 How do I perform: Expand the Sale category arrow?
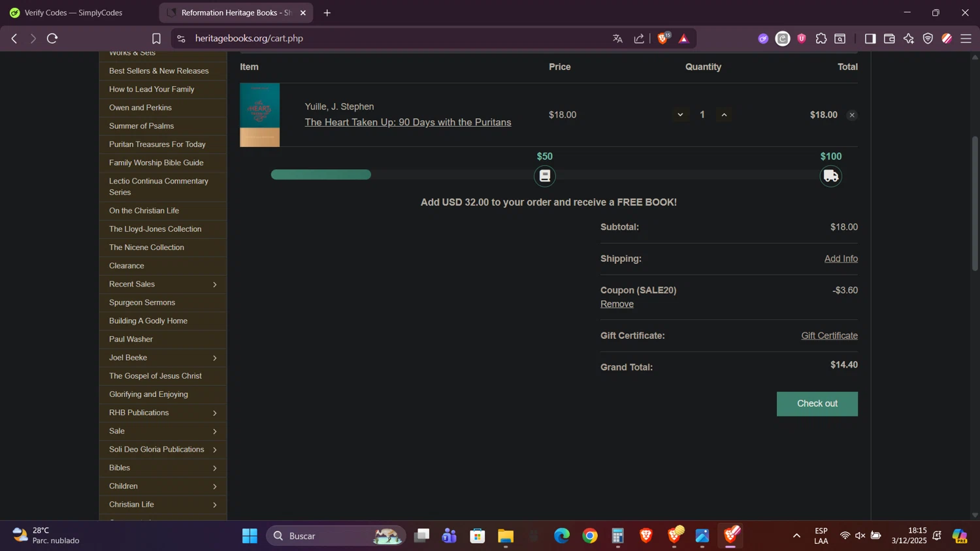pyautogui.click(x=215, y=432)
